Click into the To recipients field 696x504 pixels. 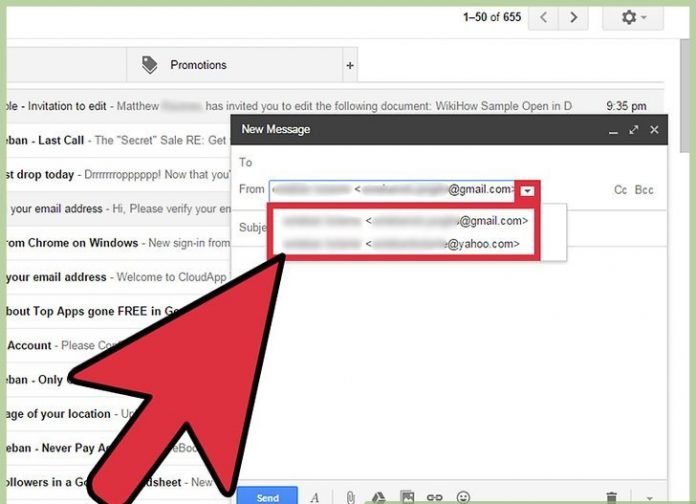tap(440, 162)
